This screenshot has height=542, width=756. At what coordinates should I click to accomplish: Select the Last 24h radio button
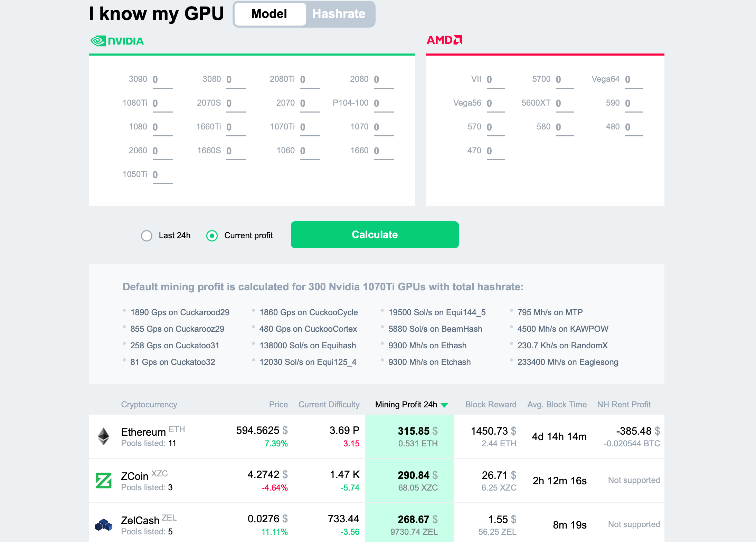(x=147, y=235)
